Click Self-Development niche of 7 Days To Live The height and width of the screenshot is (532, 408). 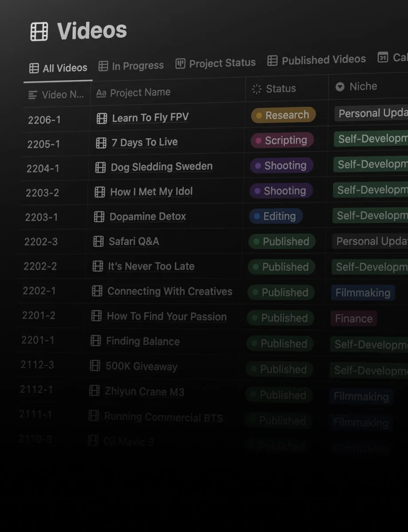371,139
